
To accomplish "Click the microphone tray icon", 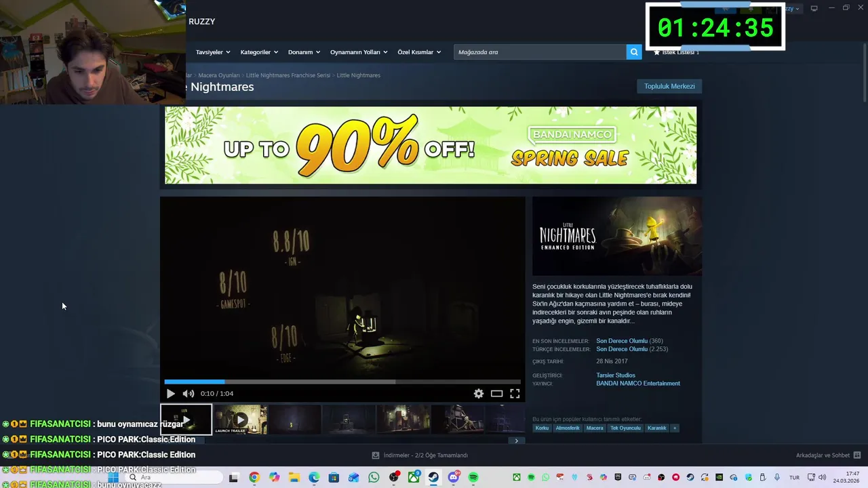I will click(777, 477).
